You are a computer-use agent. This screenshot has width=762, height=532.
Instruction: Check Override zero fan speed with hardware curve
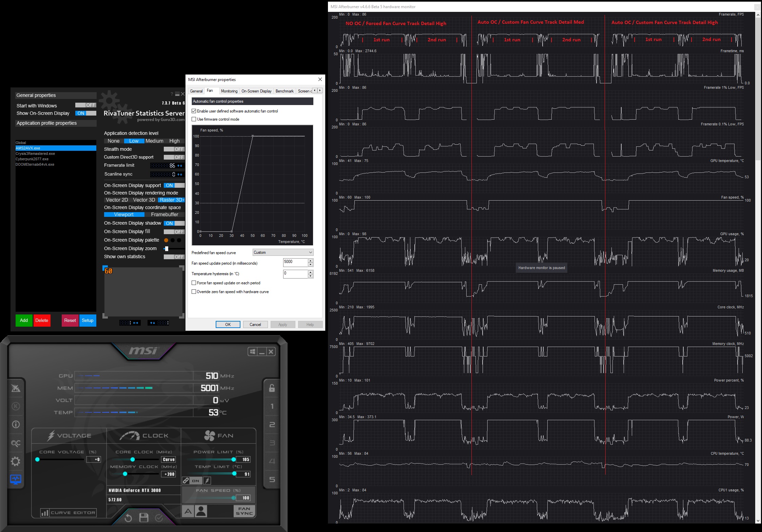[194, 292]
